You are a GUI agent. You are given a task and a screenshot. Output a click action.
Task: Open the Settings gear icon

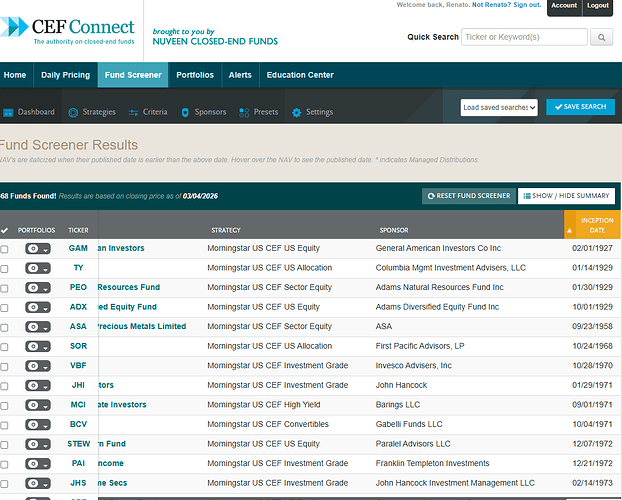297,113
